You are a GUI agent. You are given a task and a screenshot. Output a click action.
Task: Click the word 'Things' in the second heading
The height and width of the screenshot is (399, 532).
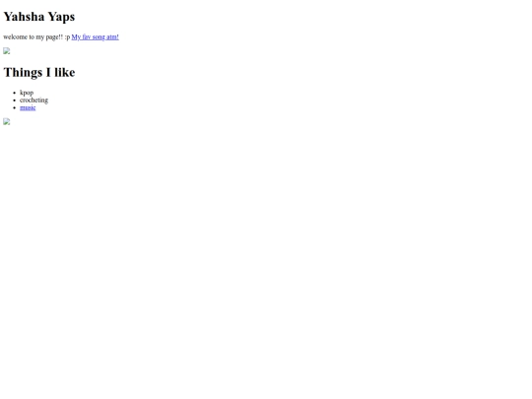[x=23, y=72]
